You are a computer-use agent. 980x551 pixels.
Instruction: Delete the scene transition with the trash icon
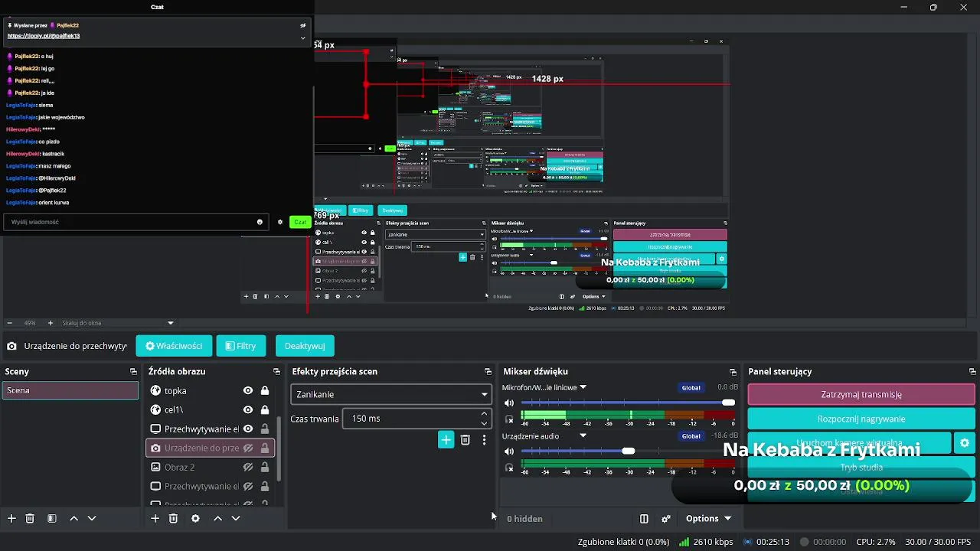coord(465,439)
